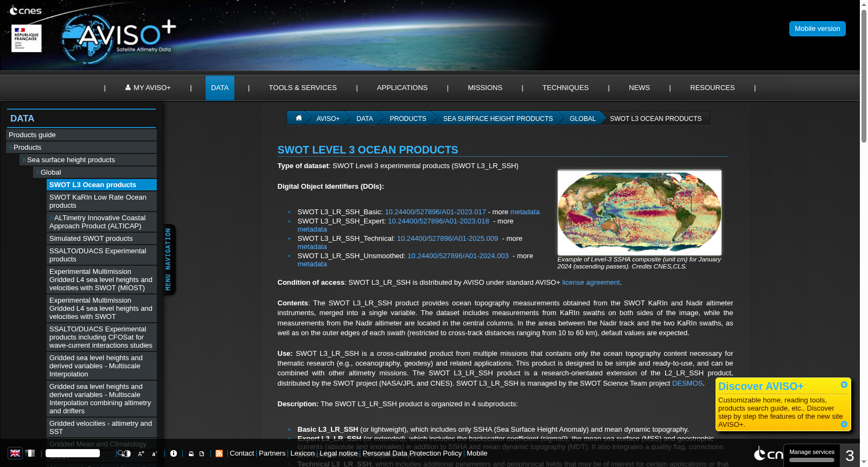
Task: Click the Mobile version button
Action: (x=818, y=29)
